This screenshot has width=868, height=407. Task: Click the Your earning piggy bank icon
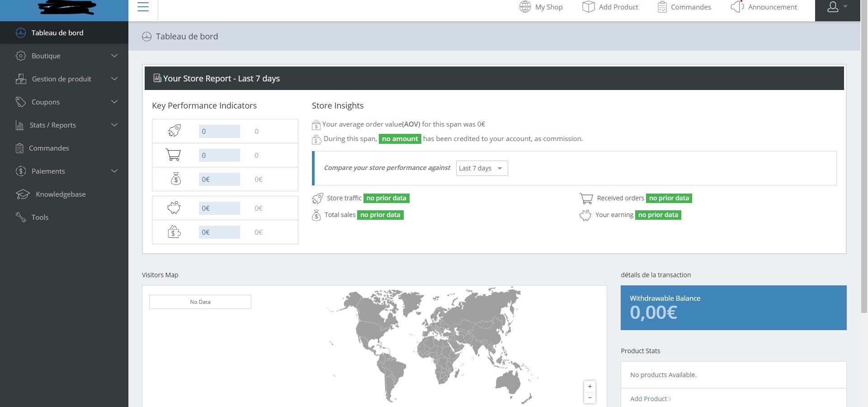click(585, 215)
